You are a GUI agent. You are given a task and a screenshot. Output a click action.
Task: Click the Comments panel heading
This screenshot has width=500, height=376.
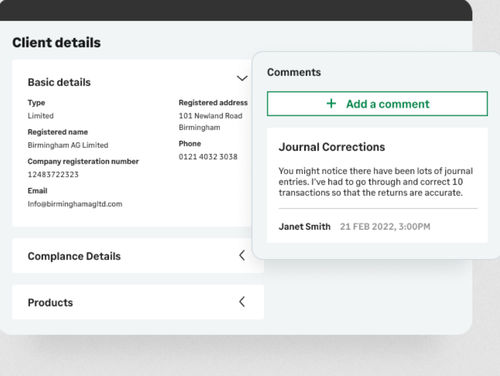point(294,72)
